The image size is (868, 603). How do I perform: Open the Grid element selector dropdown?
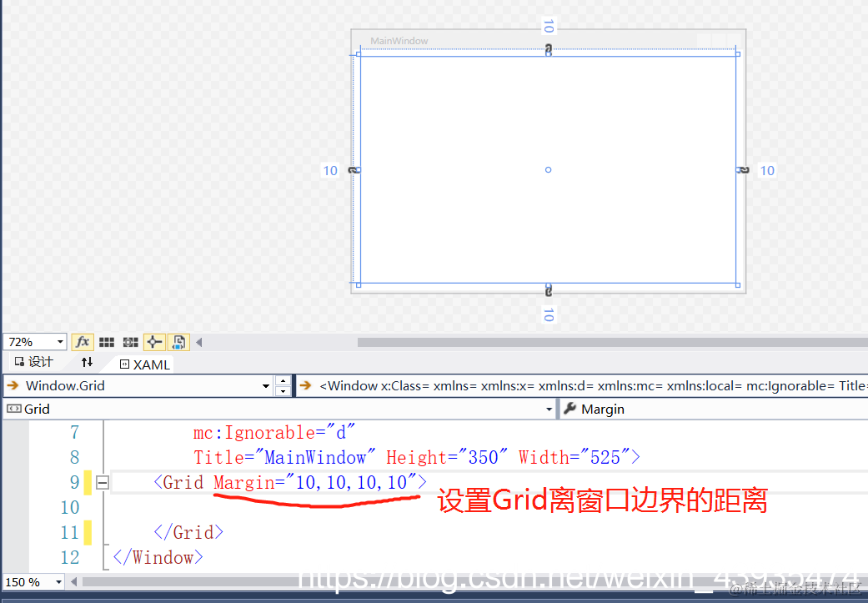[548, 409]
